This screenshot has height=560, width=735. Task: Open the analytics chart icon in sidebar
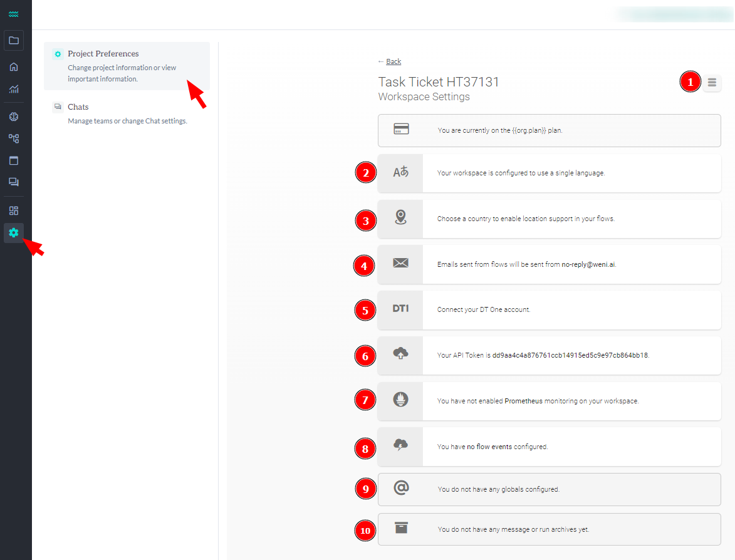click(14, 90)
